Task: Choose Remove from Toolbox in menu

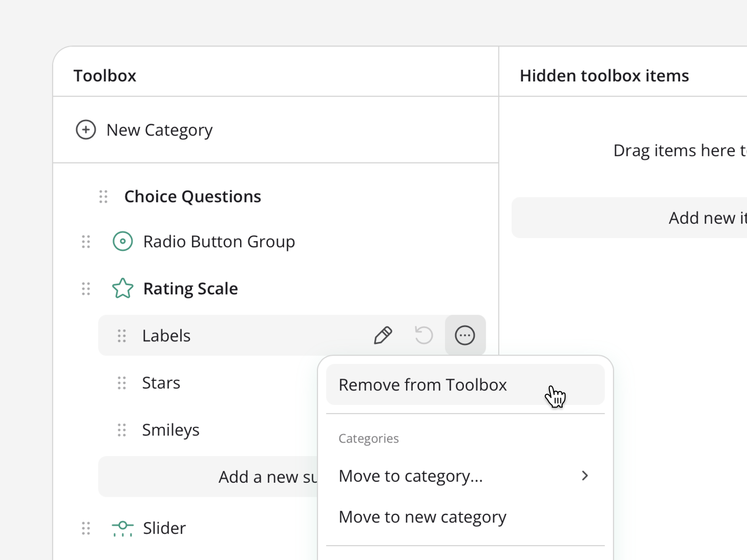Action: click(x=465, y=385)
